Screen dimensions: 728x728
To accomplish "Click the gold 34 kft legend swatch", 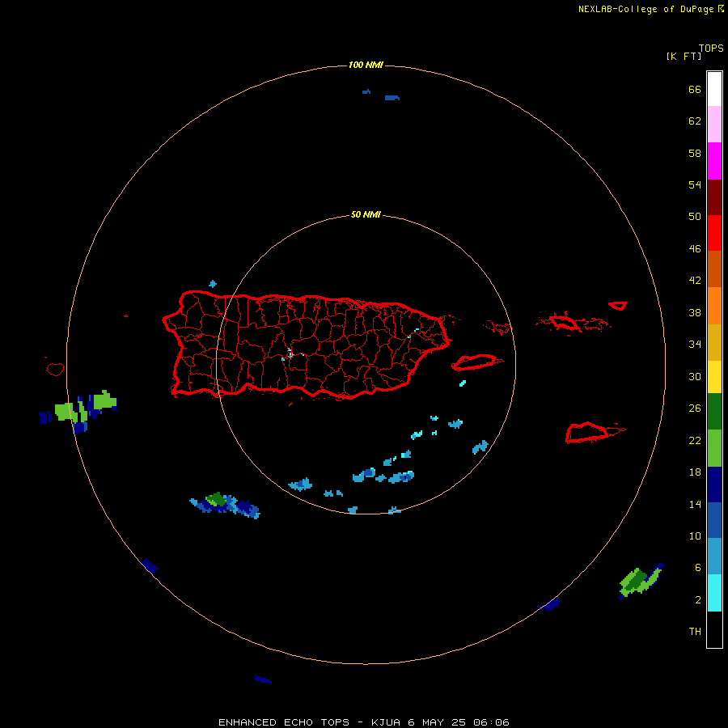I will (714, 342).
